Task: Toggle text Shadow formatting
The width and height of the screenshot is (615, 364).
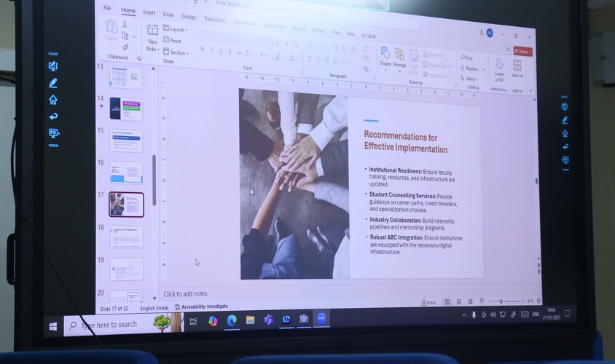Action: point(230,52)
